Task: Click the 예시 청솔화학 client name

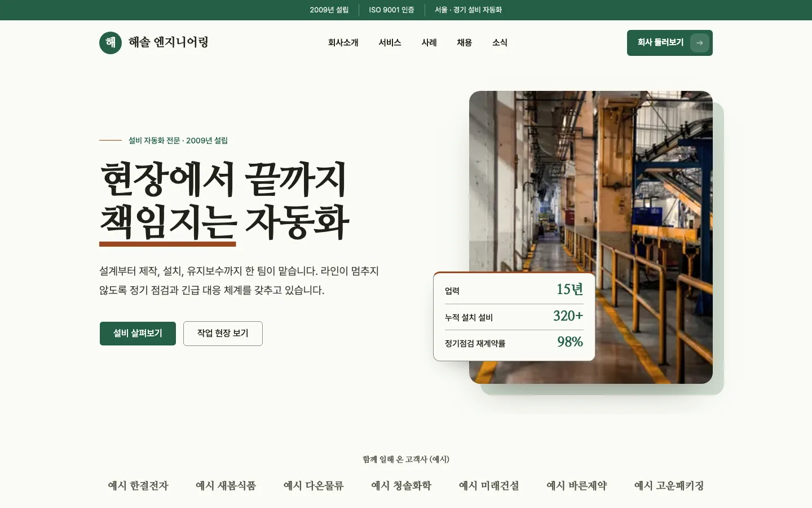Action: coord(401,486)
